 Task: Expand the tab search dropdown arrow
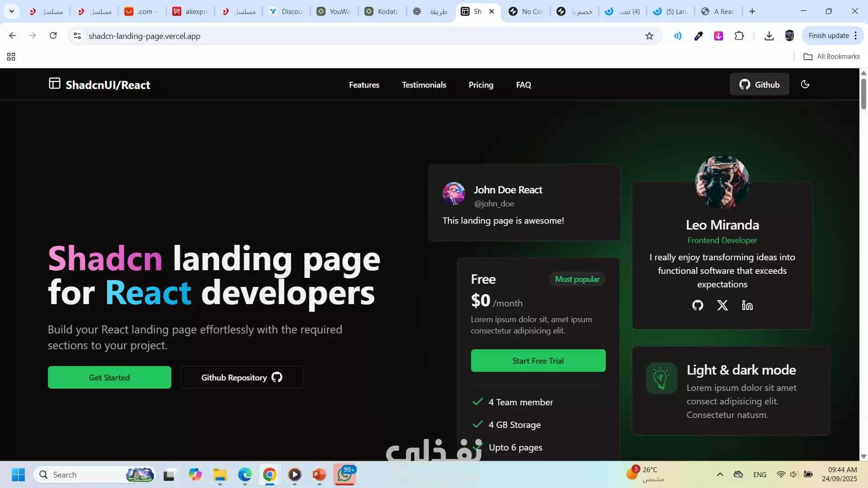click(x=12, y=11)
